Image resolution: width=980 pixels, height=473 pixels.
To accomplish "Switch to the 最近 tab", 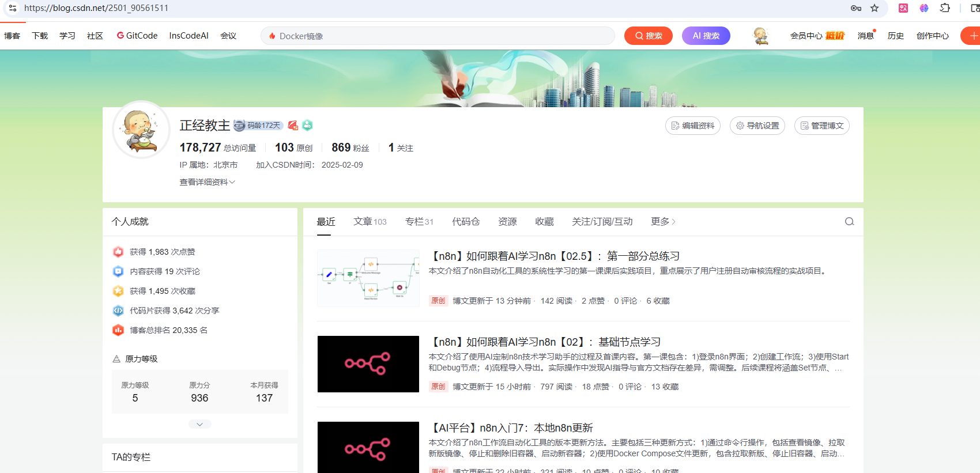I will [326, 222].
